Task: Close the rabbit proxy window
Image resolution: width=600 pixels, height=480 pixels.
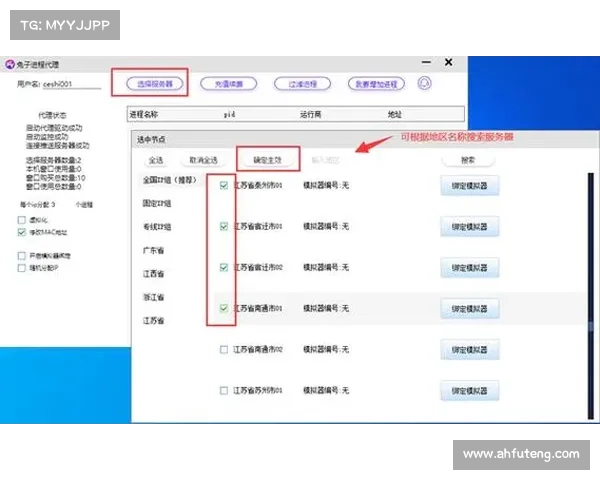Action: [x=448, y=62]
